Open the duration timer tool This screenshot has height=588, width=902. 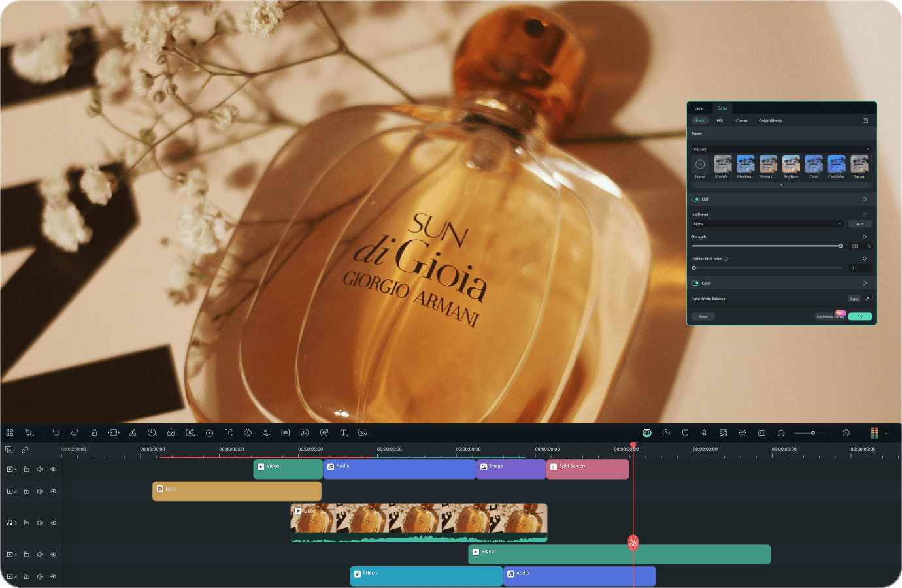[x=209, y=433]
